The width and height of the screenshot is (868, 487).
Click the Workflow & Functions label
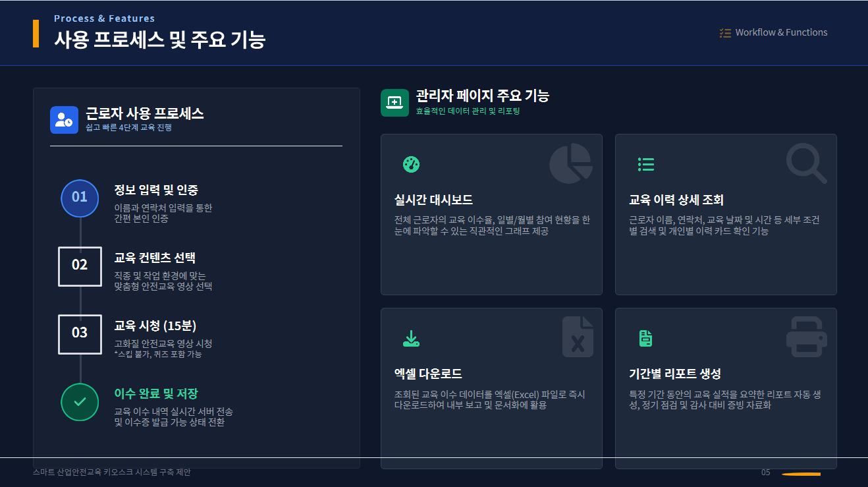[781, 32]
